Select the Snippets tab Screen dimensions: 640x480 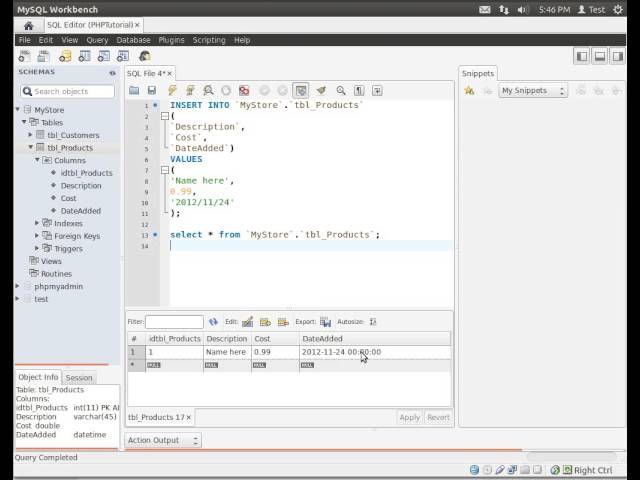(478, 73)
